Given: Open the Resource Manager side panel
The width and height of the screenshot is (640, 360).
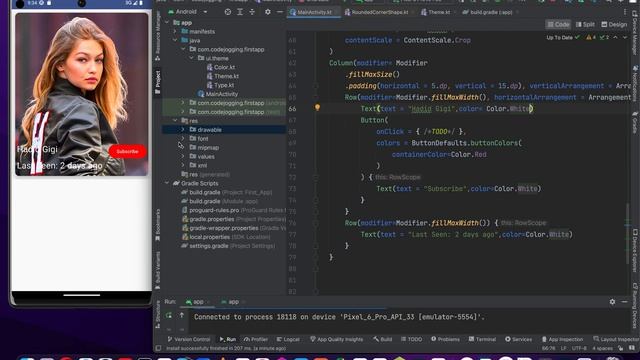Looking at the screenshot, I should pyautogui.click(x=158, y=36).
